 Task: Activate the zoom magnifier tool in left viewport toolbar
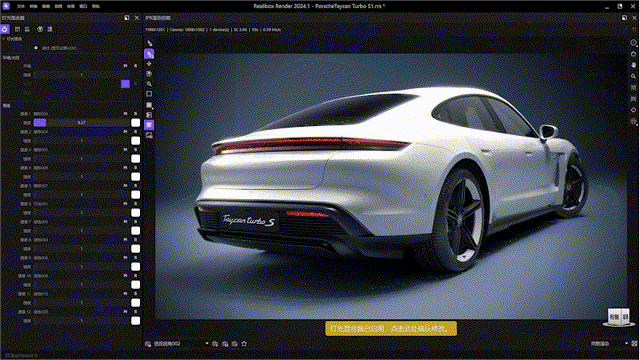149,84
